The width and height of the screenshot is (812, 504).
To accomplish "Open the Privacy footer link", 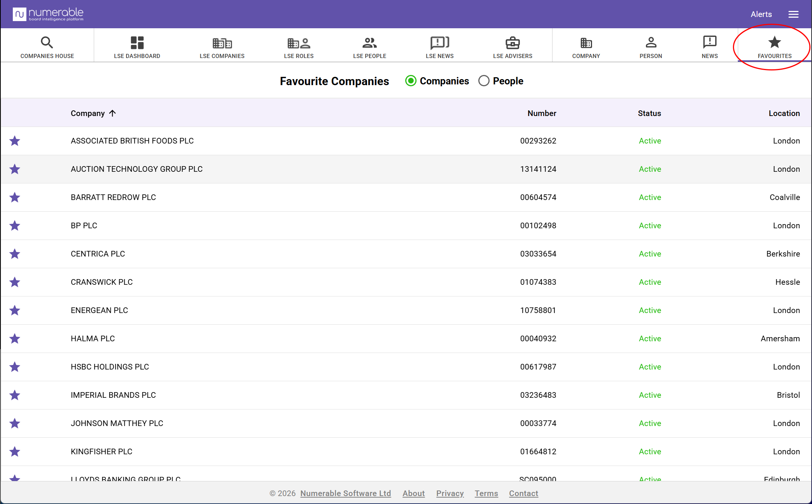I will pos(450,493).
